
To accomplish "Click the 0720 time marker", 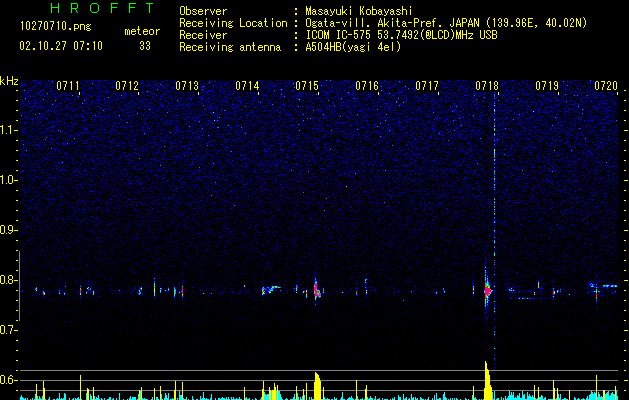I will [606, 86].
